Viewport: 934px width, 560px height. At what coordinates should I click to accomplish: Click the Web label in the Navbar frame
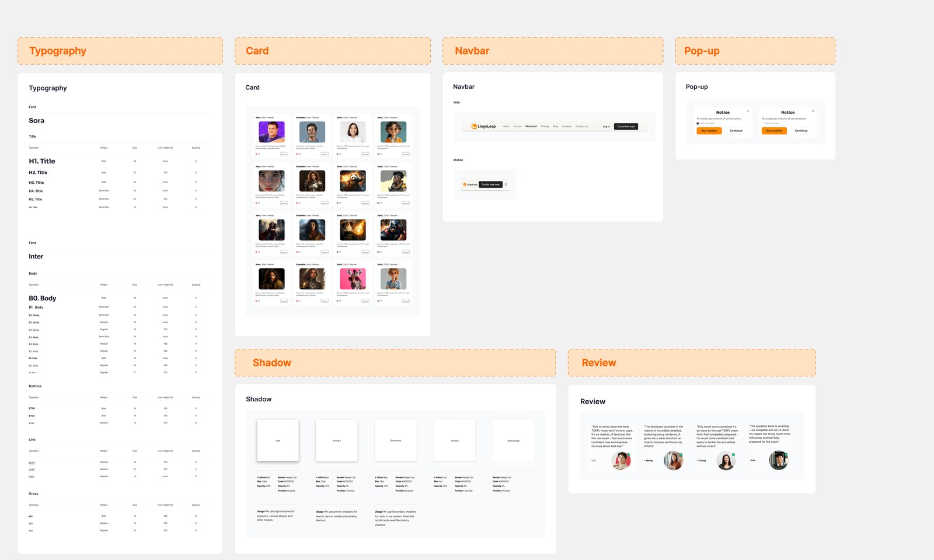pos(456,103)
